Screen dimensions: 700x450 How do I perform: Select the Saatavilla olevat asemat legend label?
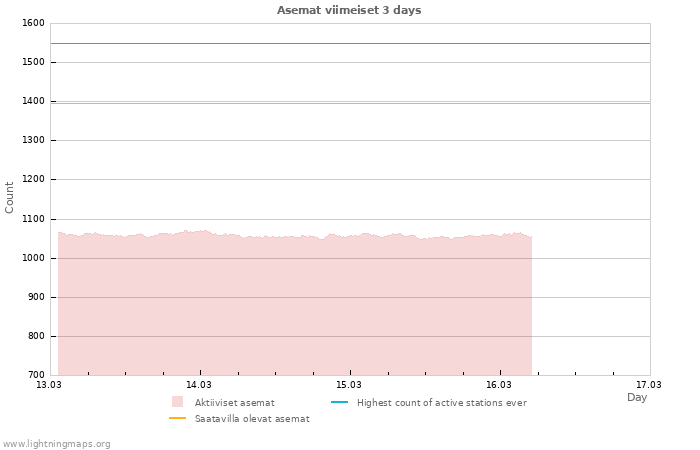point(252,419)
